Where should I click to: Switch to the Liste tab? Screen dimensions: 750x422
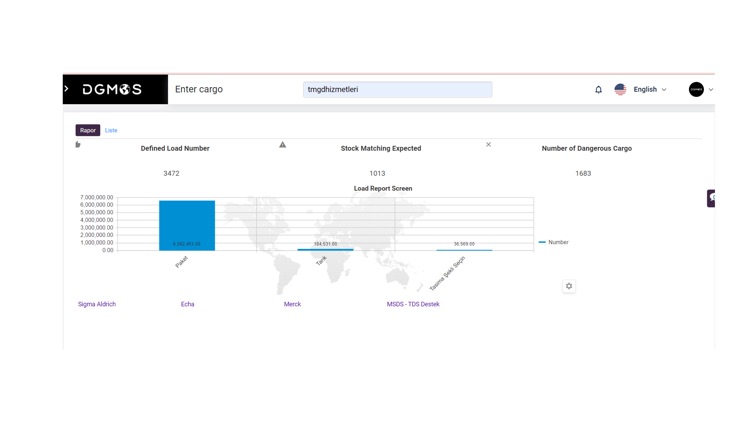click(111, 130)
